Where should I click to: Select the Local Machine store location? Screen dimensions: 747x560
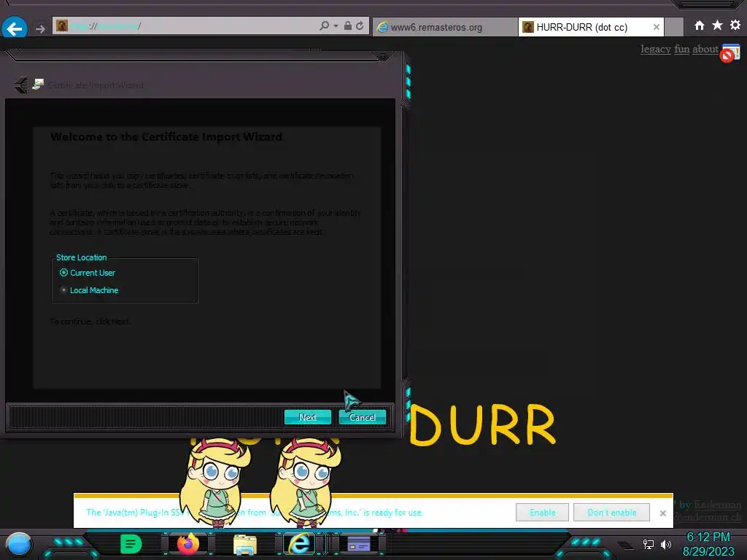click(89, 290)
